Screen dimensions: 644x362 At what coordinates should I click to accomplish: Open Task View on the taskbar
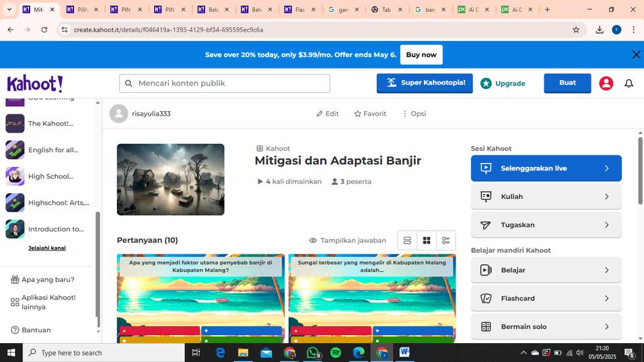196,353
